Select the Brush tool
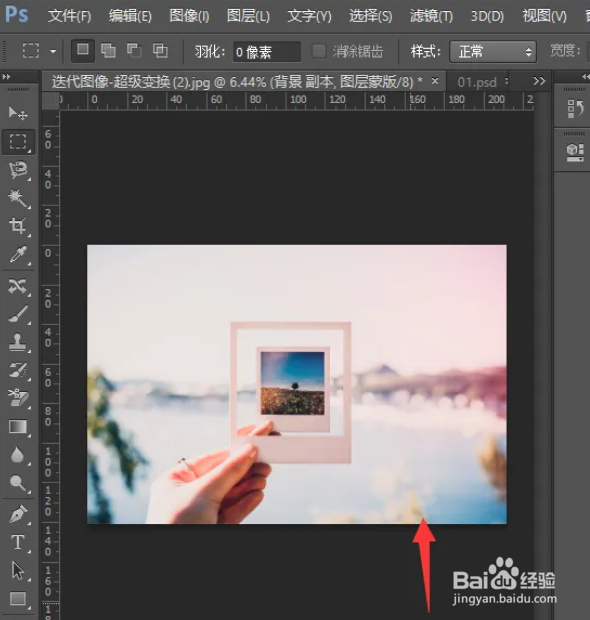 pos(18,314)
